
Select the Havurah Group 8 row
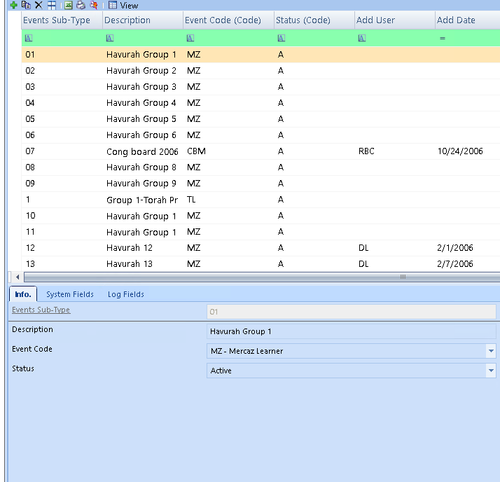tap(261, 167)
